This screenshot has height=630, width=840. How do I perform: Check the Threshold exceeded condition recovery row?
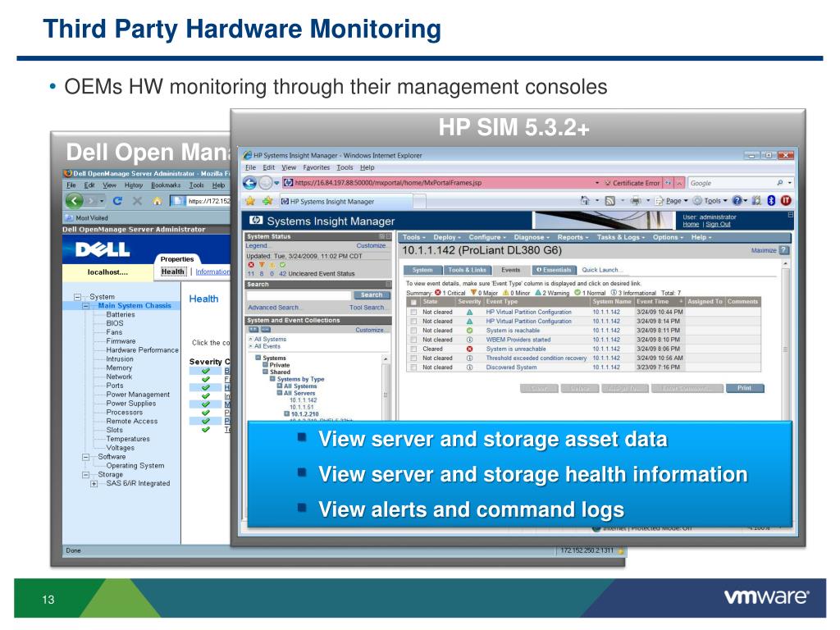point(413,358)
